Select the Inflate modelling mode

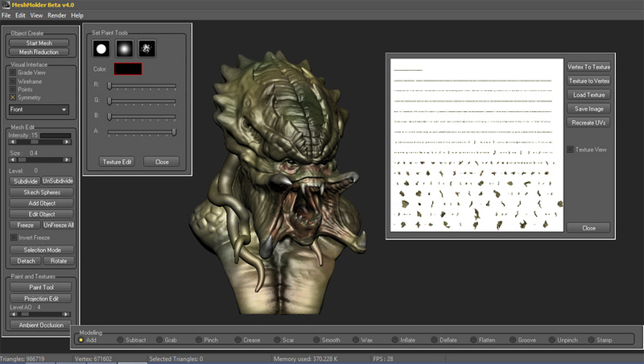point(394,340)
